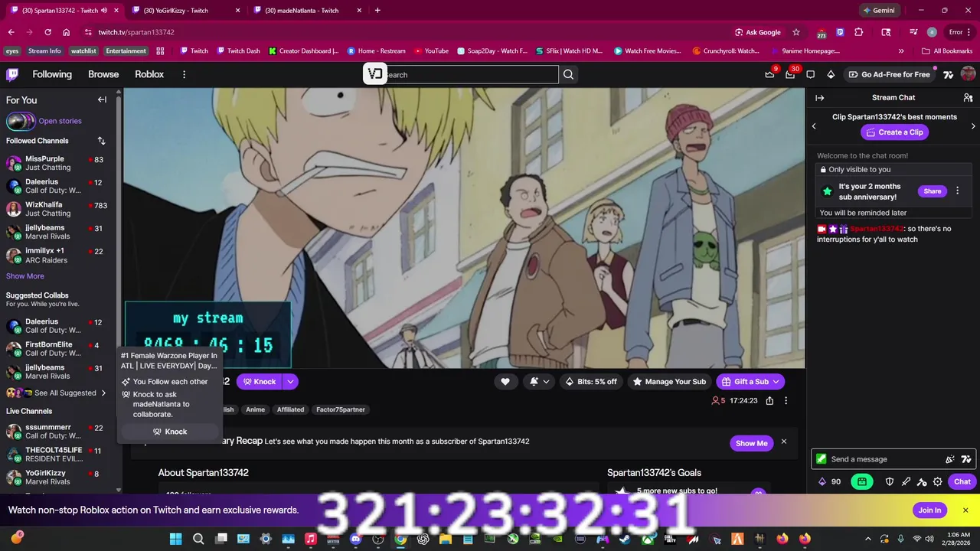Open the three-dot nav more menu
Image resolution: width=980 pixels, height=551 pixels.
[x=184, y=74]
